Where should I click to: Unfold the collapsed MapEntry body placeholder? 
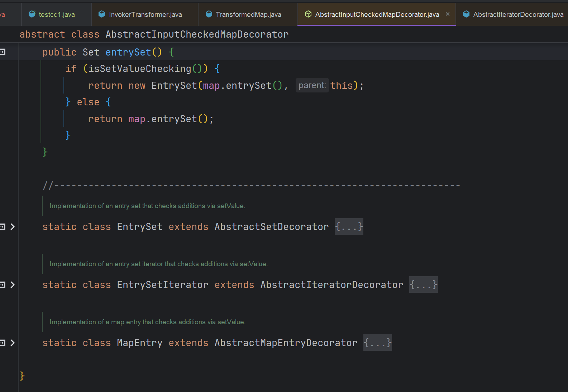point(377,343)
